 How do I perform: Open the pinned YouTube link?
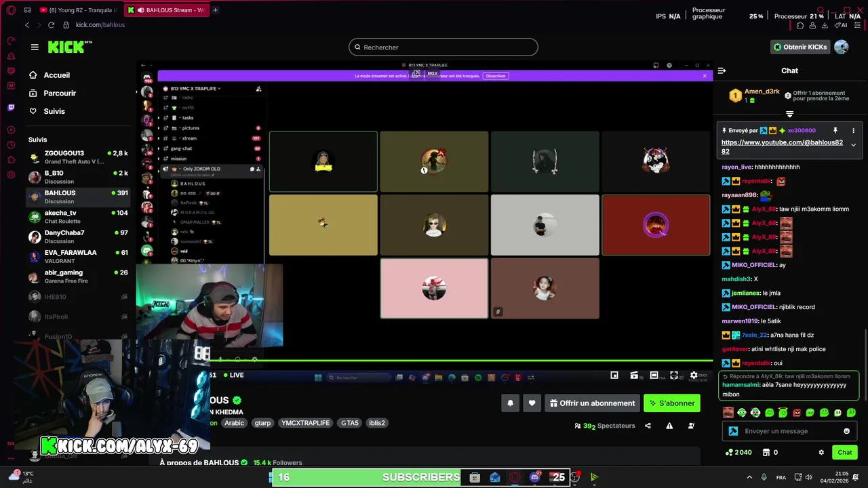point(782,147)
